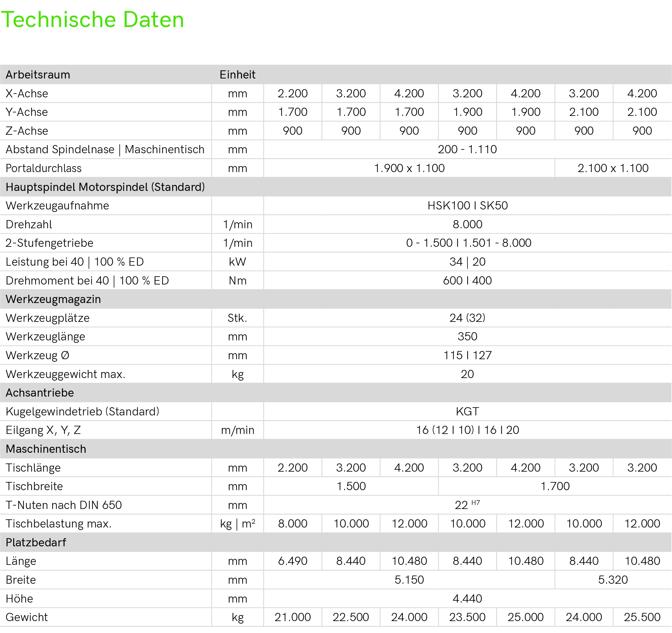Click 'Leistung bei 40 | 100 % ED' label

click(75, 262)
